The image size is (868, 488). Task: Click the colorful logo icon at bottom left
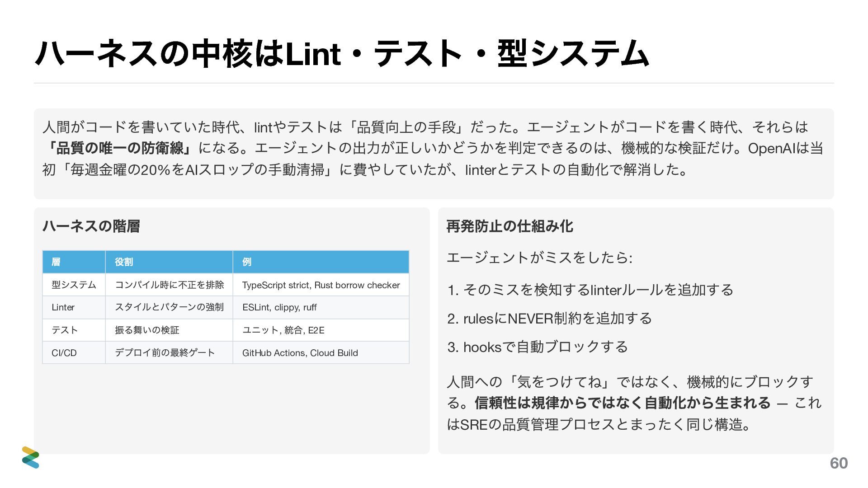pos(31,457)
